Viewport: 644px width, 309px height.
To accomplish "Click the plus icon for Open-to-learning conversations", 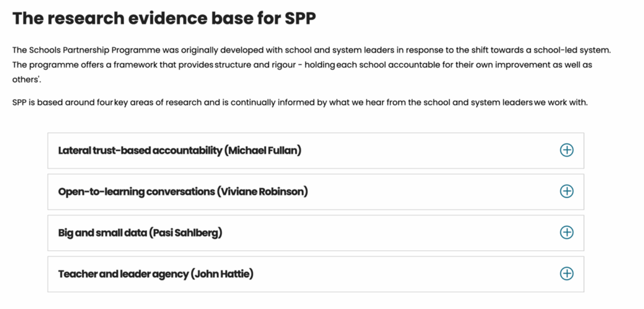I will (566, 191).
